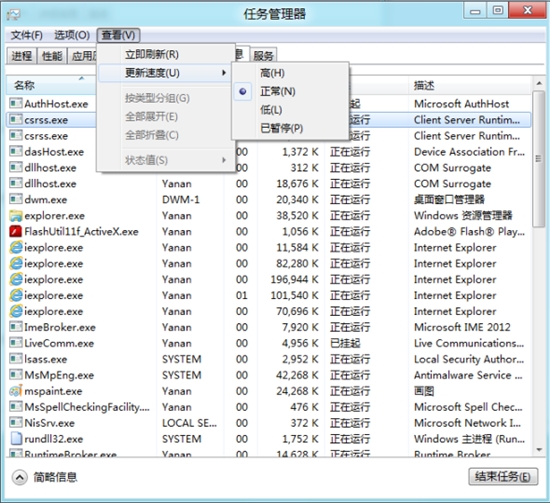Click the dllhost.exe icon in 18,676 K row

pyautogui.click(x=15, y=183)
